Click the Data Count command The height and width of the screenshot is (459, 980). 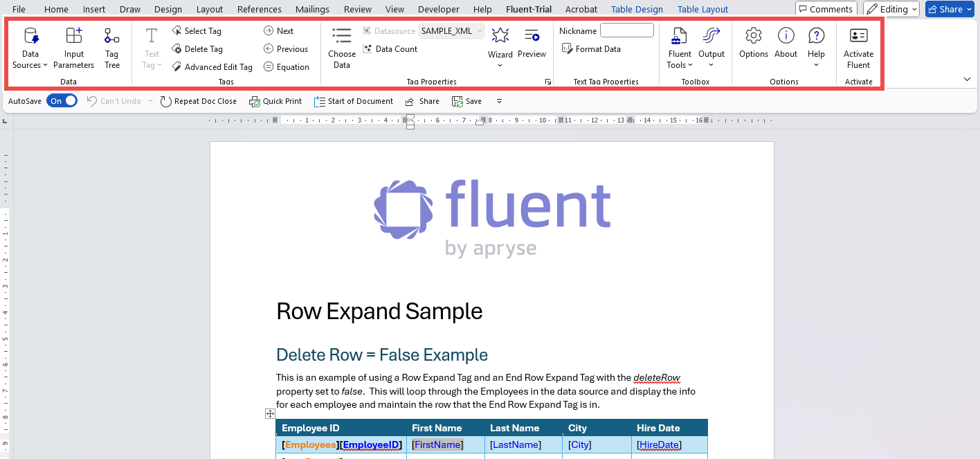[x=390, y=49]
